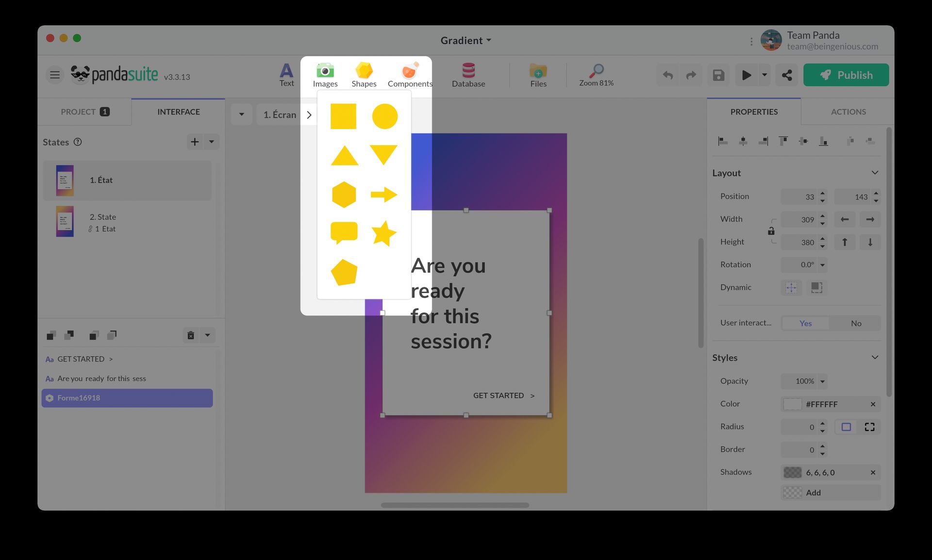Click the #FFFFFF color swatch
Viewport: 932px width, 560px height.
tap(792, 404)
